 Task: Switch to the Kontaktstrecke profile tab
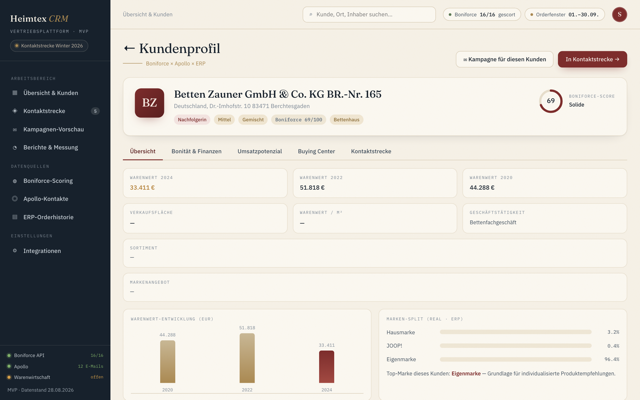point(371,151)
